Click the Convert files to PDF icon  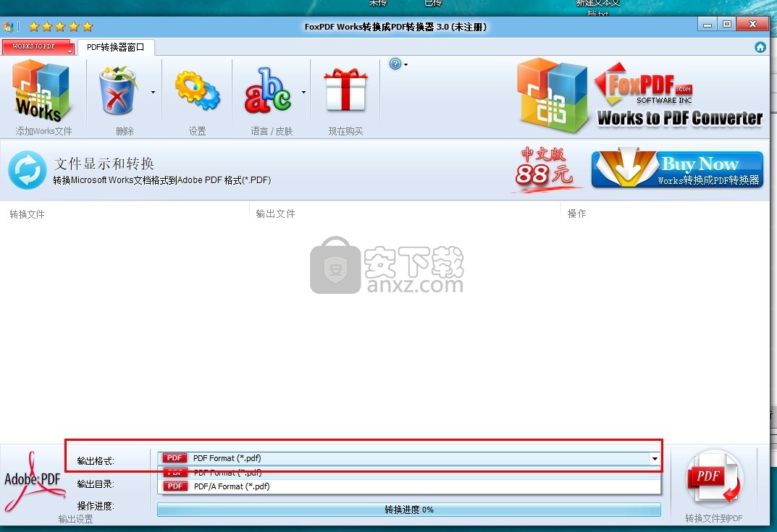click(713, 478)
